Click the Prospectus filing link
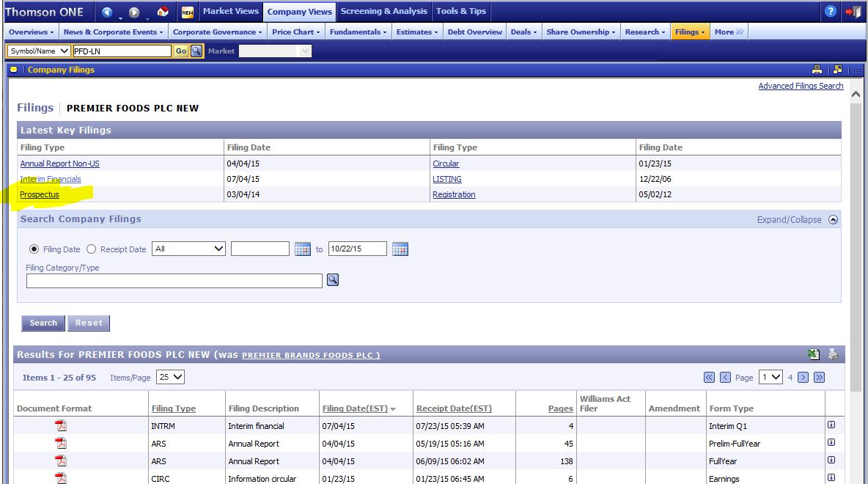 pos(40,194)
